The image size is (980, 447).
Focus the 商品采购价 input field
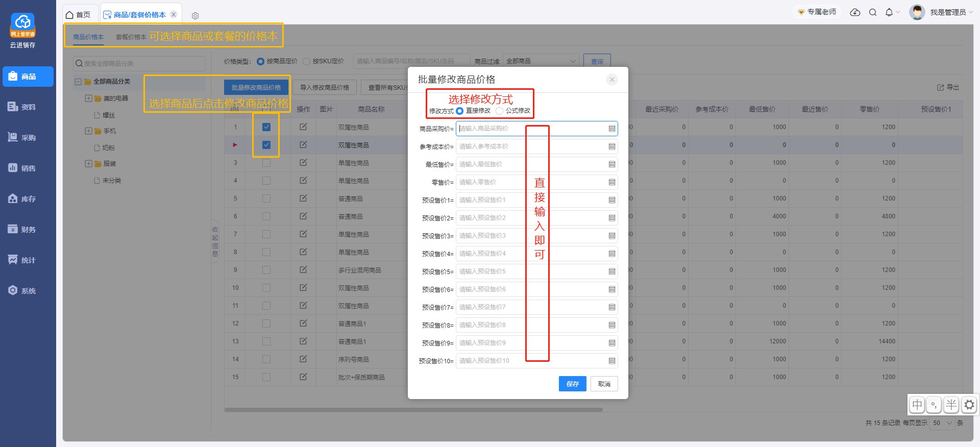pos(537,129)
